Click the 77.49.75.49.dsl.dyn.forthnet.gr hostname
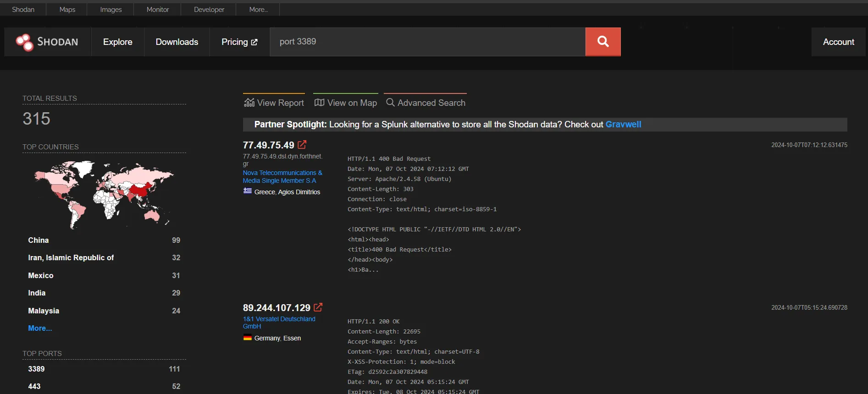868x394 pixels. (x=282, y=160)
